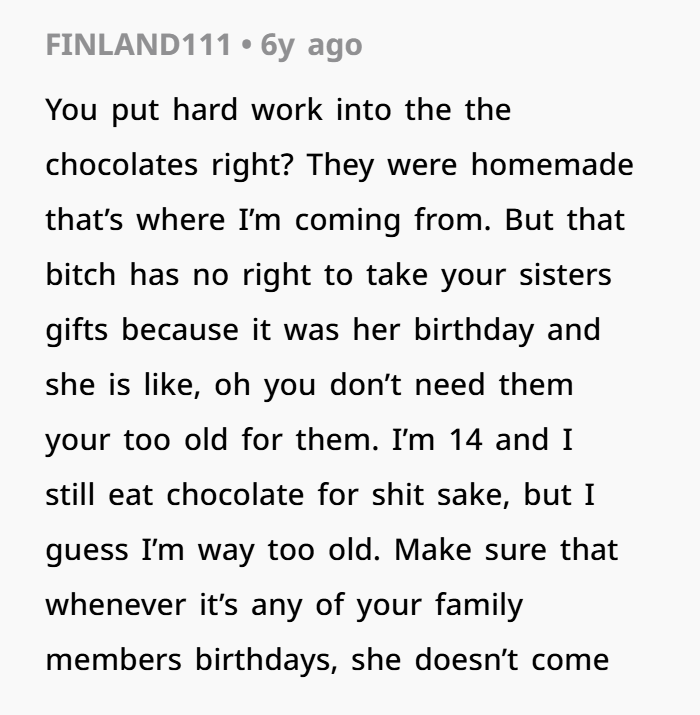
Task: Click the line starting 'your too old for'
Action: 309,440
